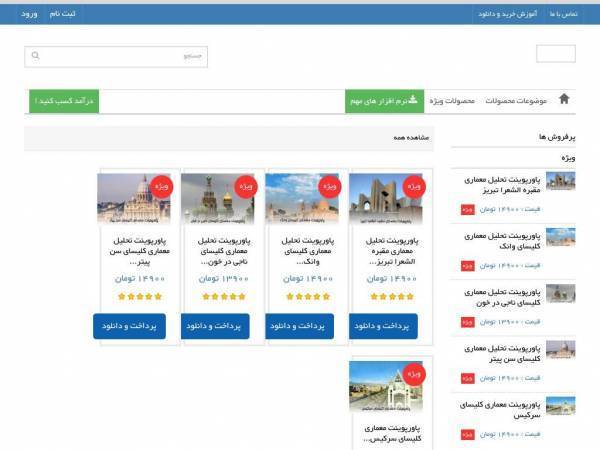Click the red ویژه badge on سرکیس card
Image resolution: width=600 pixels, height=450 pixels.
(414, 374)
